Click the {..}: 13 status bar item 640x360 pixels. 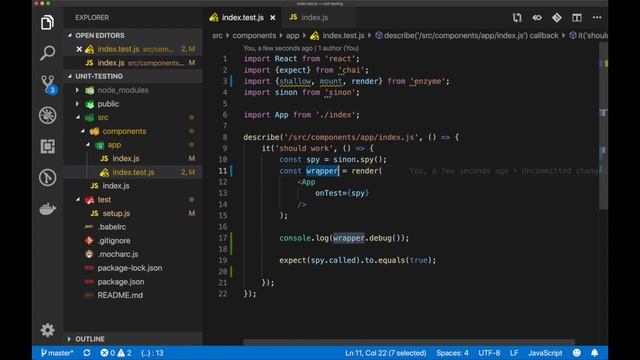(x=152, y=353)
